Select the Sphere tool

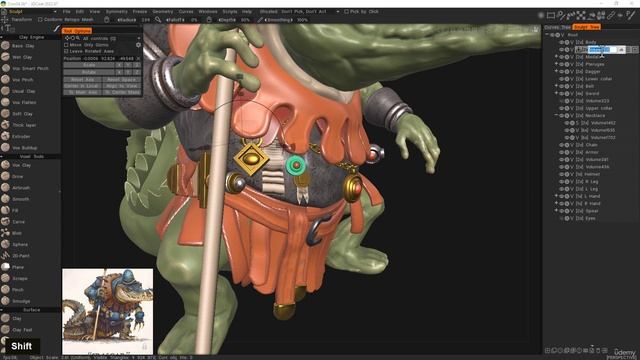[20, 244]
